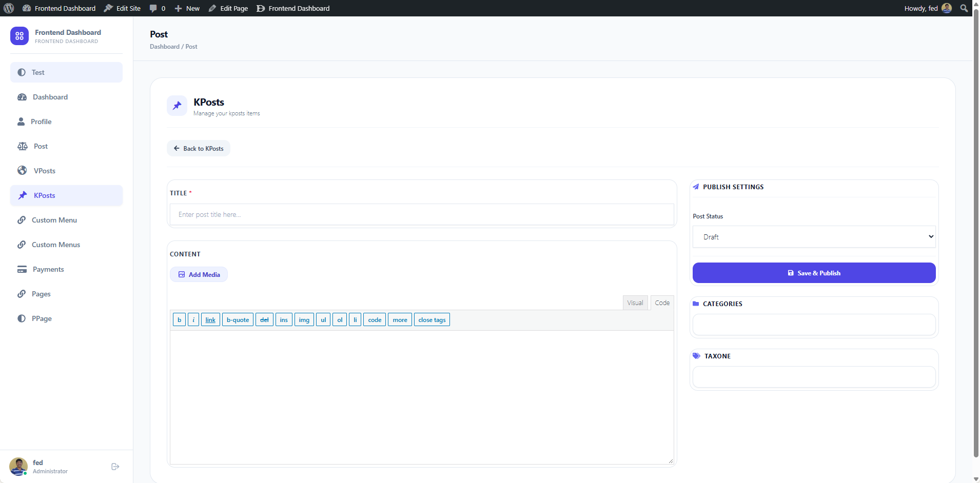Viewport: 980px width, 483px height.
Task: Click the Payments card icon in the sidebar
Action: (22, 269)
